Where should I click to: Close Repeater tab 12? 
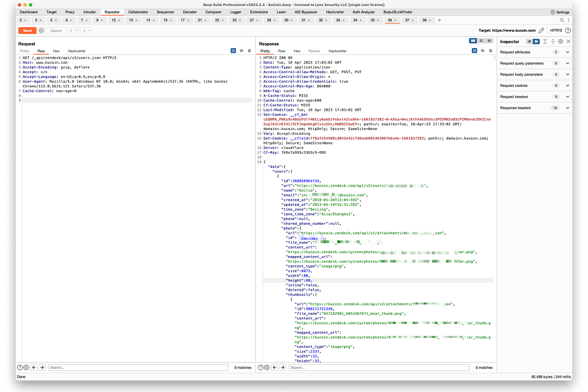tap(119, 20)
